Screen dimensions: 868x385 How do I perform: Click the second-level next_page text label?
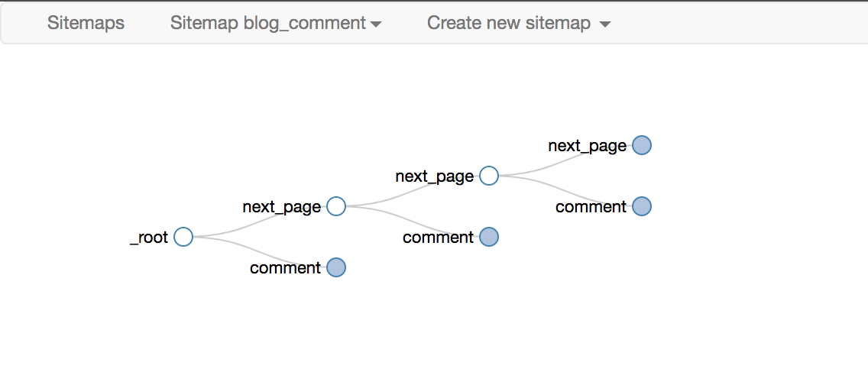click(435, 177)
